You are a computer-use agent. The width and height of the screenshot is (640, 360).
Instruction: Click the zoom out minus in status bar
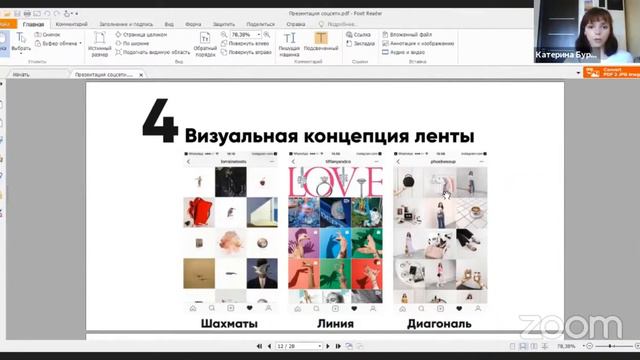[x=590, y=346]
